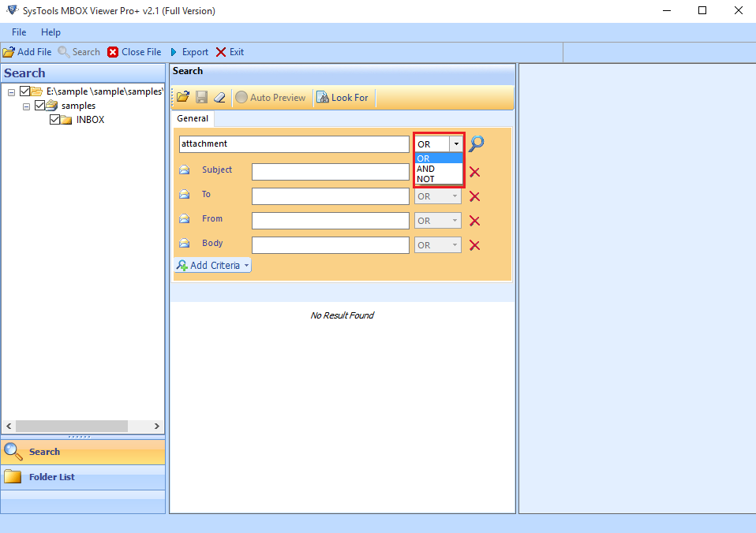Click the Subject input field
Image resolution: width=756 pixels, height=533 pixels.
tap(331, 172)
